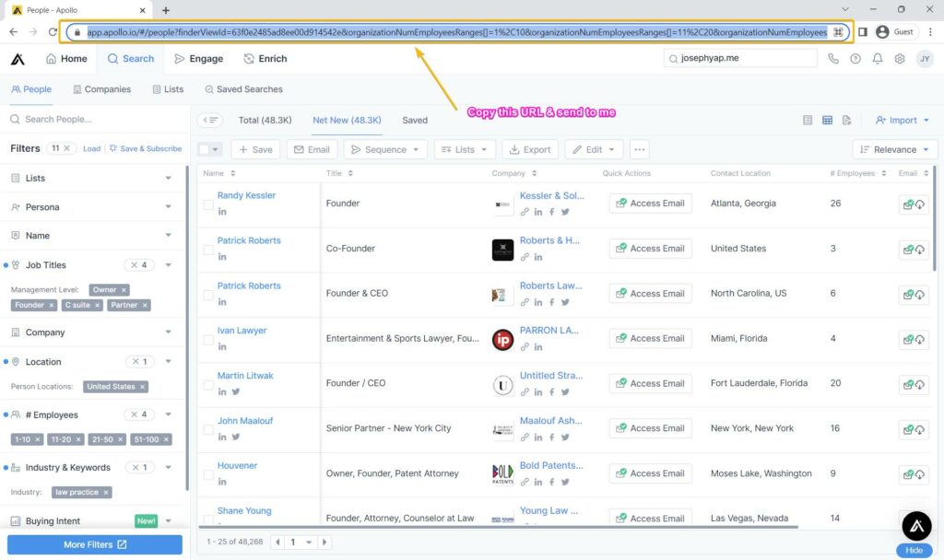Open the Engage nav item
944x560 pixels.
199,59
